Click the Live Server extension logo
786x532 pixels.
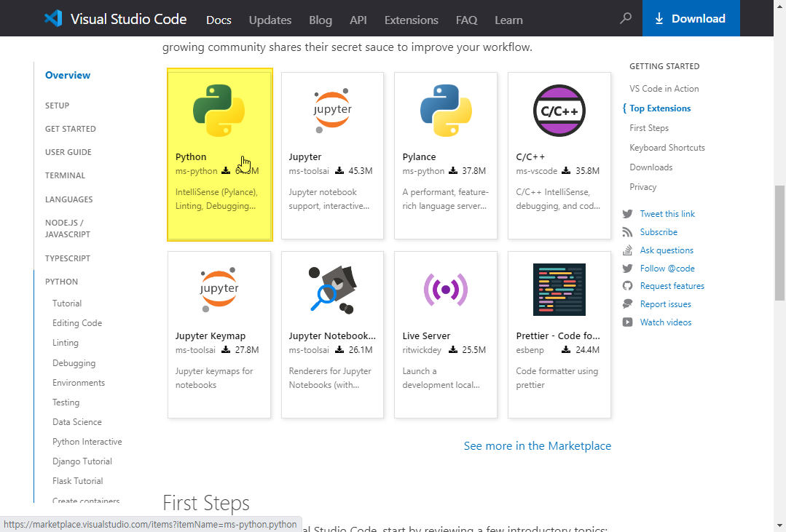click(446, 290)
